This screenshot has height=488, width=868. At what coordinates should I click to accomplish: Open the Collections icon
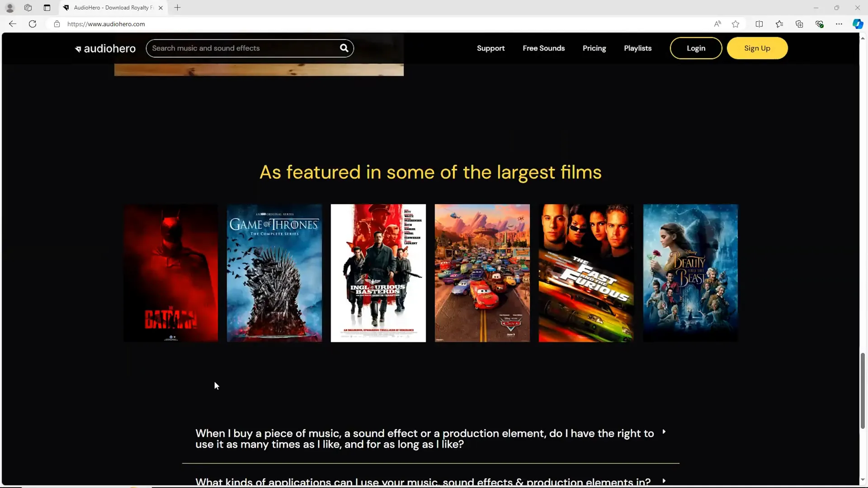(799, 24)
